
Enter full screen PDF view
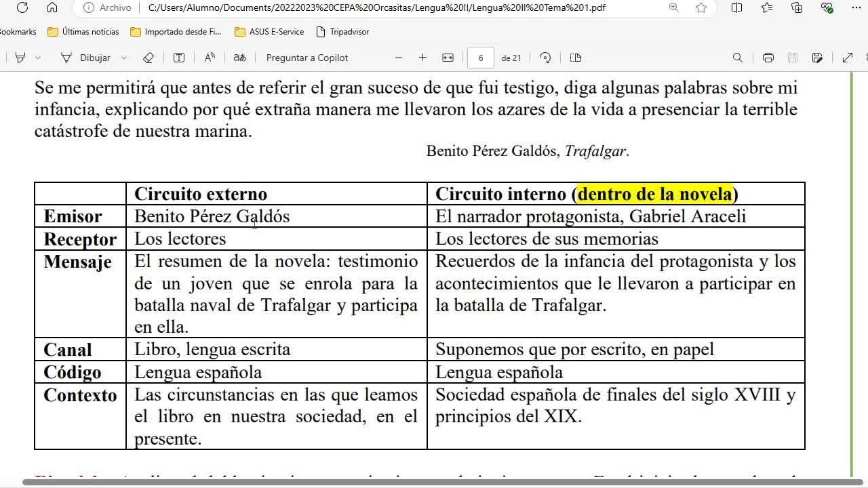click(x=847, y=58)
